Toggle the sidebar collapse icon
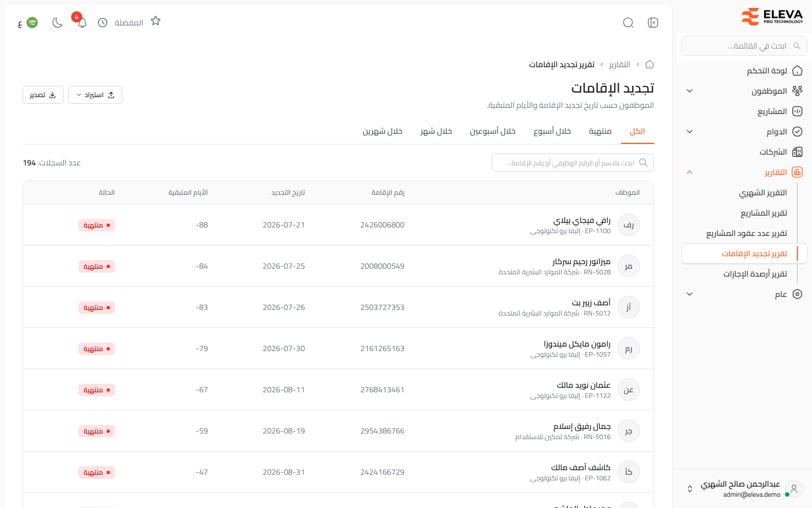This screenshot has height=508, width=812. (x=653, y=23)
